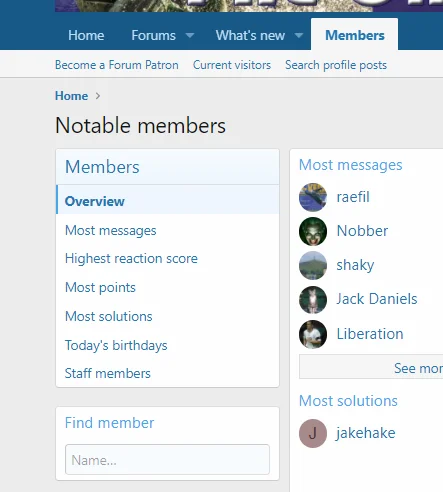Open Jack Daniels' username link

tap(377, 299)
